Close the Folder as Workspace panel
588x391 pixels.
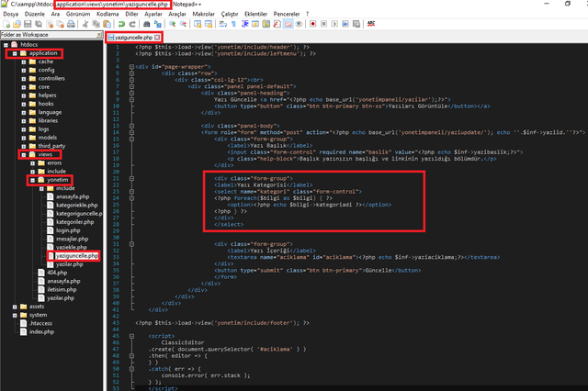point(99,35)
